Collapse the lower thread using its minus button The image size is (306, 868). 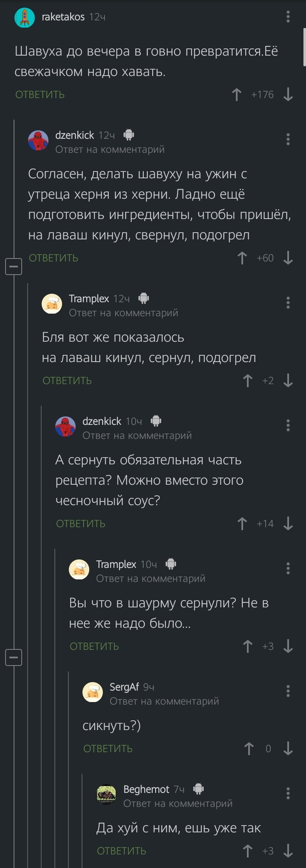[14, 658]
